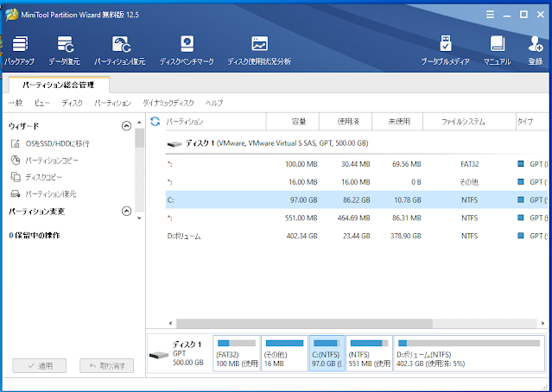This screenshot has height=392, width=552.
Task: Click 378.90 GB unused value of D:
Action: point(405,236)
